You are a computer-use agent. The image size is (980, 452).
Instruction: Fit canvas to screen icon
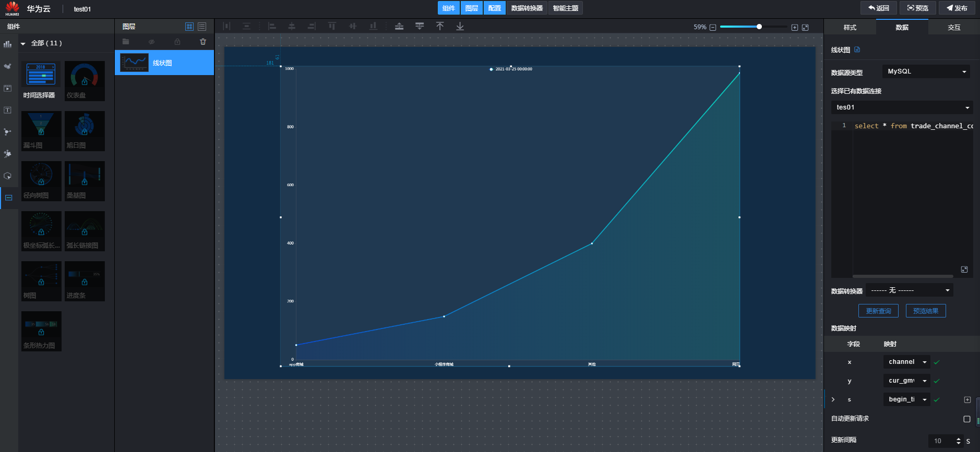(805, 27)
